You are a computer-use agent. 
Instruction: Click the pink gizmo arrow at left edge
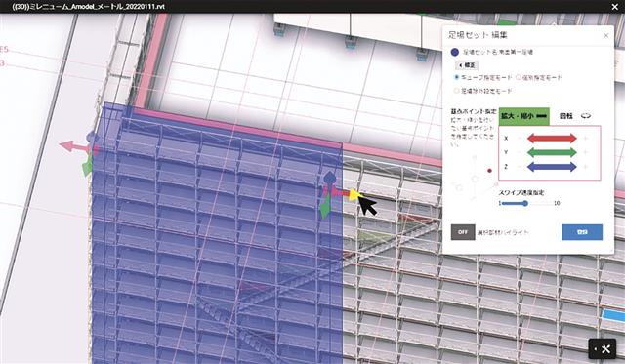pos(71,146)
